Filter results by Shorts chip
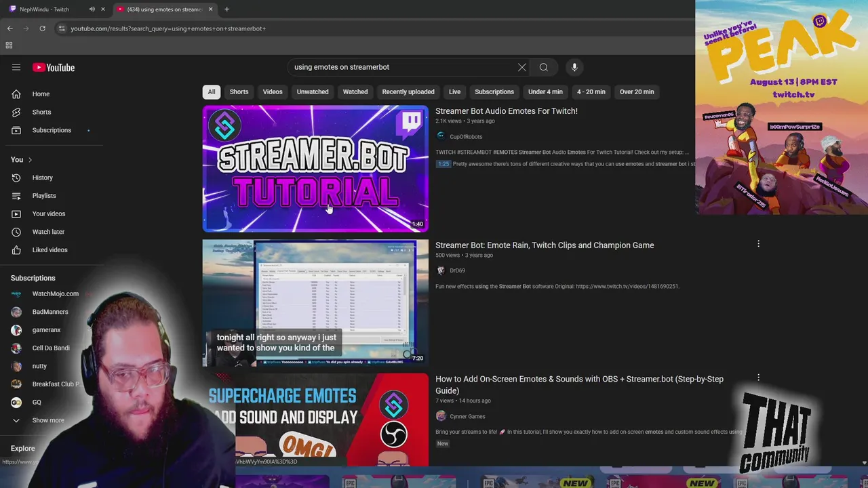Screen dimensions: 868x488 tap(239, 92)
